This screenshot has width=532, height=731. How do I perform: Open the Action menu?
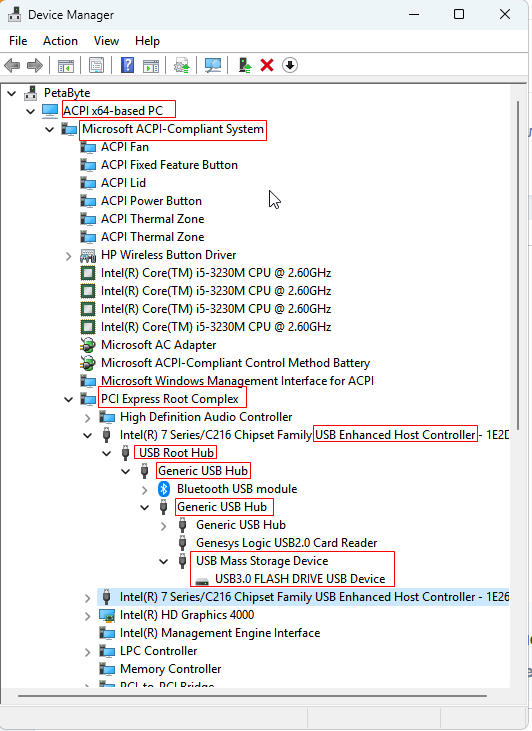(x=60, y=41)
